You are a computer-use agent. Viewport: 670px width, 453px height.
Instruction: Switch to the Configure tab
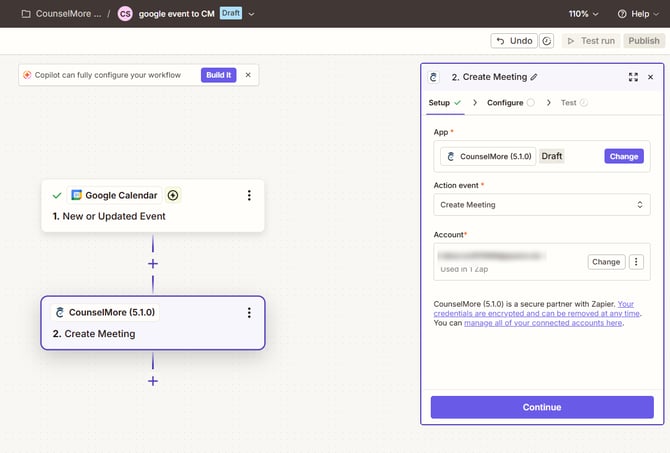(x=511, y=103)
